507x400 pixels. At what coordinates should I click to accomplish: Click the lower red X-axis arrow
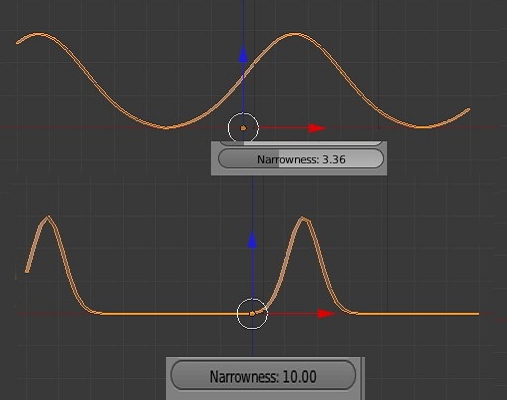click(326, 314)
